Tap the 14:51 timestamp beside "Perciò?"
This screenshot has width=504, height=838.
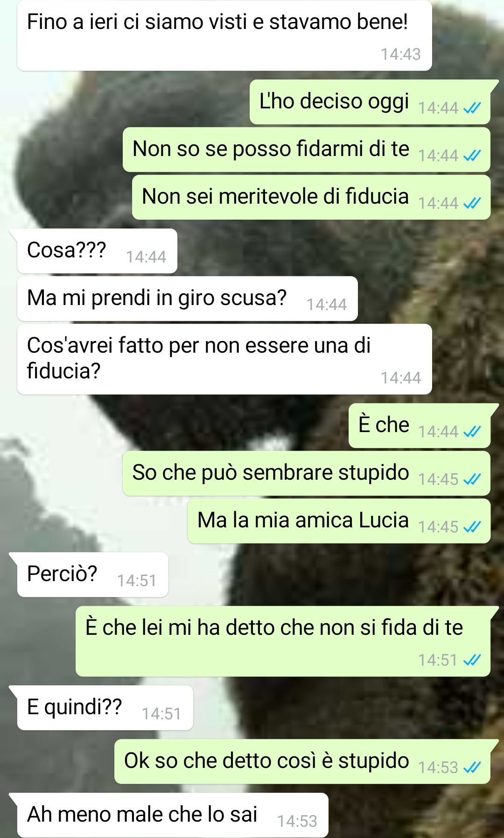tap(137, 581)
